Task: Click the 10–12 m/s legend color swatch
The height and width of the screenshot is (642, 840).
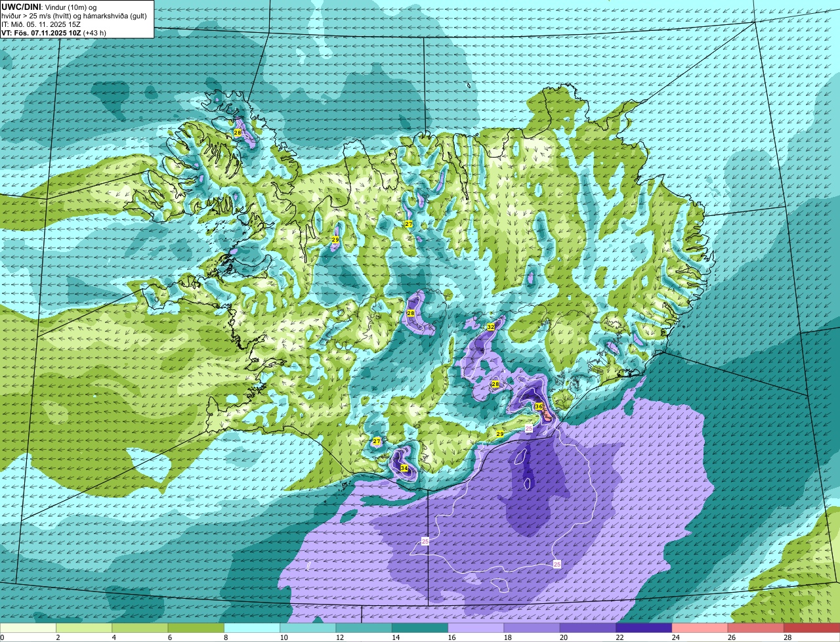Action: 308,628
